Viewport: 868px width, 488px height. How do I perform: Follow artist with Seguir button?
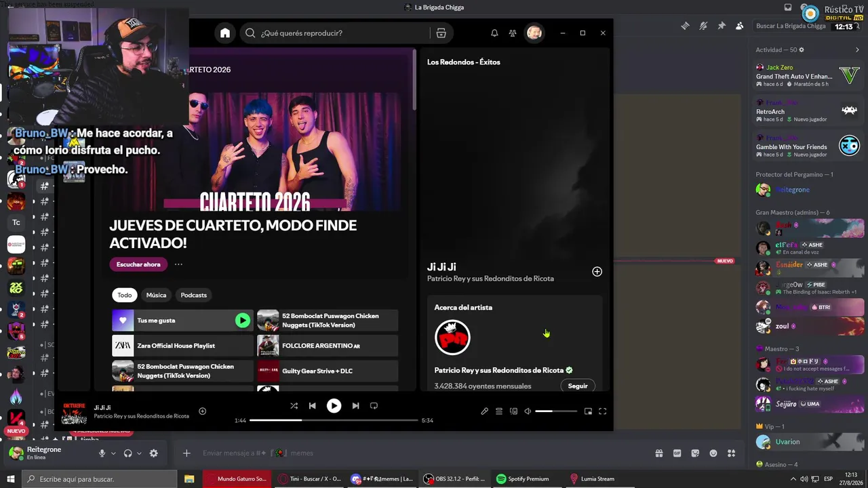click(x=578, y=386)
